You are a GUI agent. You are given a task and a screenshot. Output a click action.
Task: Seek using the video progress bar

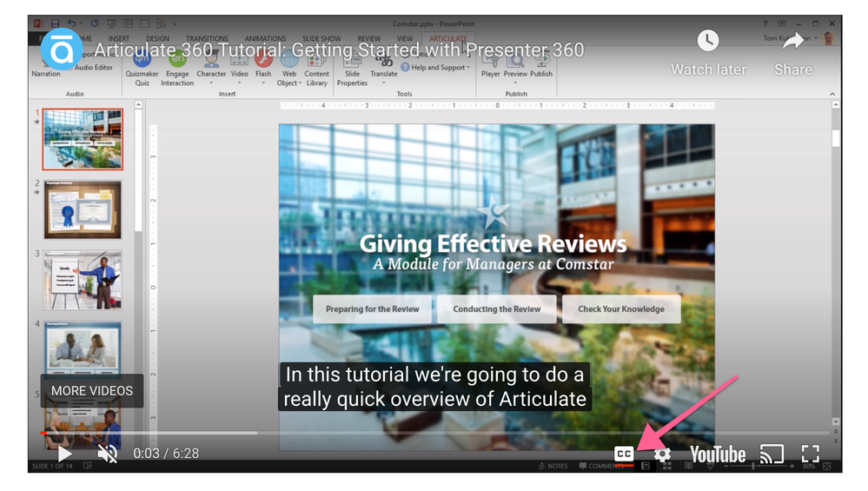(x=434, y=432)
